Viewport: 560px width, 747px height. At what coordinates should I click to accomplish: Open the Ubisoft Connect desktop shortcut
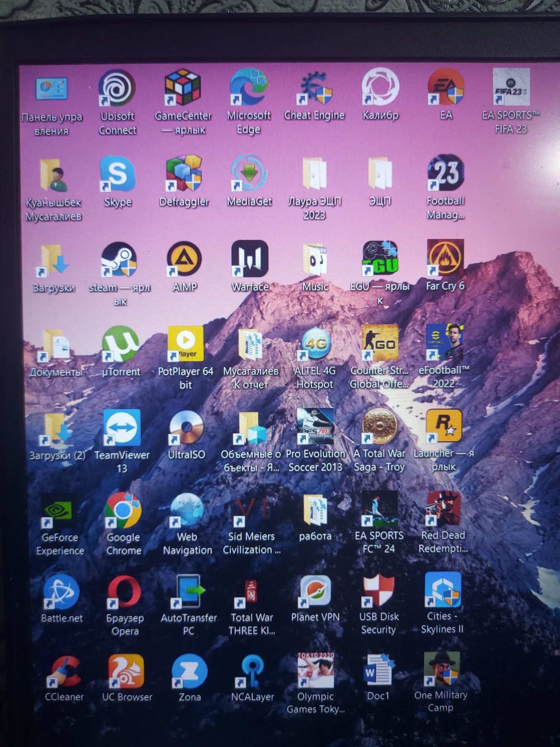pos(117,88)
